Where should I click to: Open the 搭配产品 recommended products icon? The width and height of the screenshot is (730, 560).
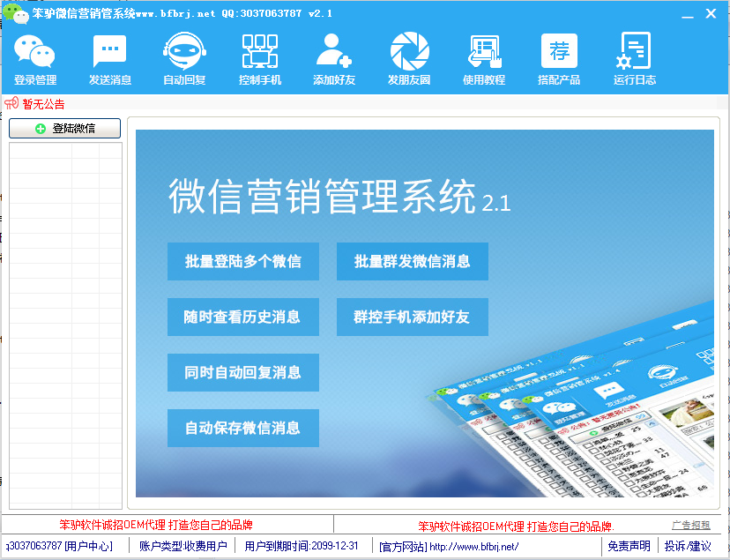559,59
